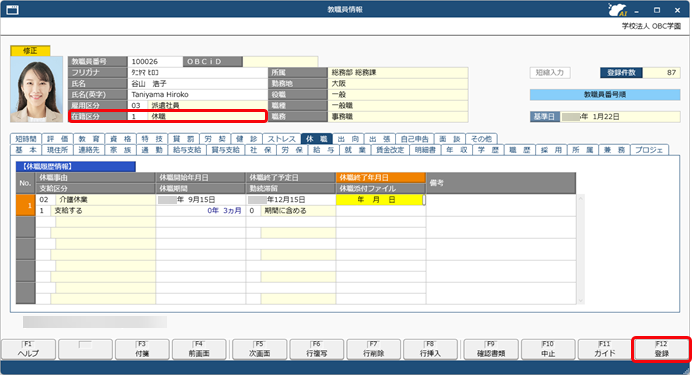Click the AI assistant bird icon

click(x=617, y=9)
